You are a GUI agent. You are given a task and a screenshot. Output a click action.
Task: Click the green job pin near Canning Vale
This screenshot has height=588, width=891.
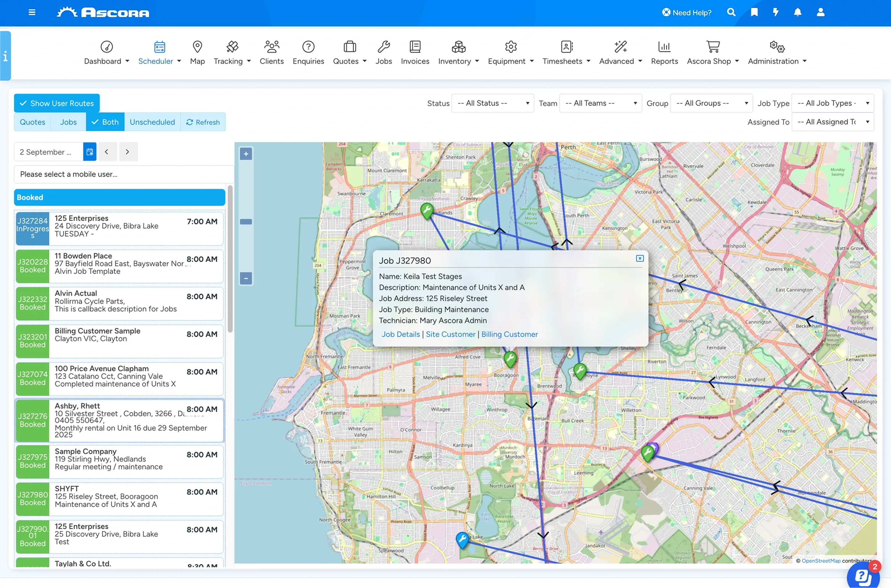(x=648, y=453)
